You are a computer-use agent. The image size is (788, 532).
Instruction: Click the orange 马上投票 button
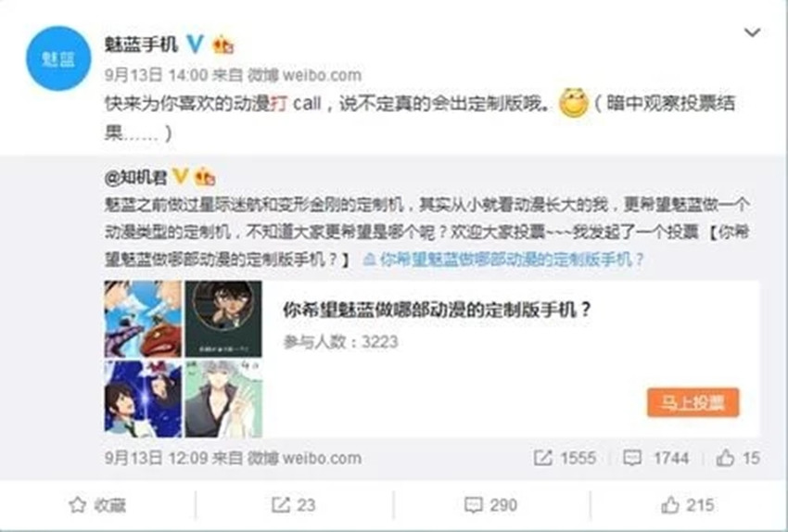693,402
